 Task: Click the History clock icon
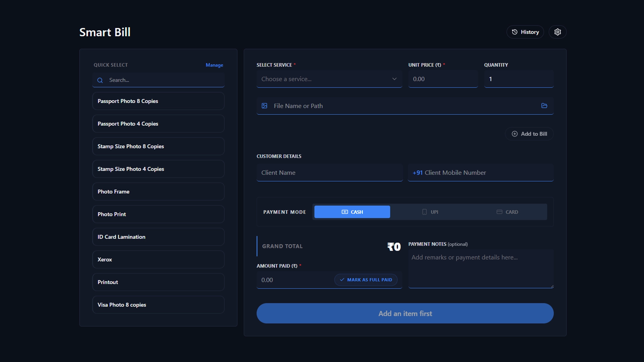[x=515, y=32]
